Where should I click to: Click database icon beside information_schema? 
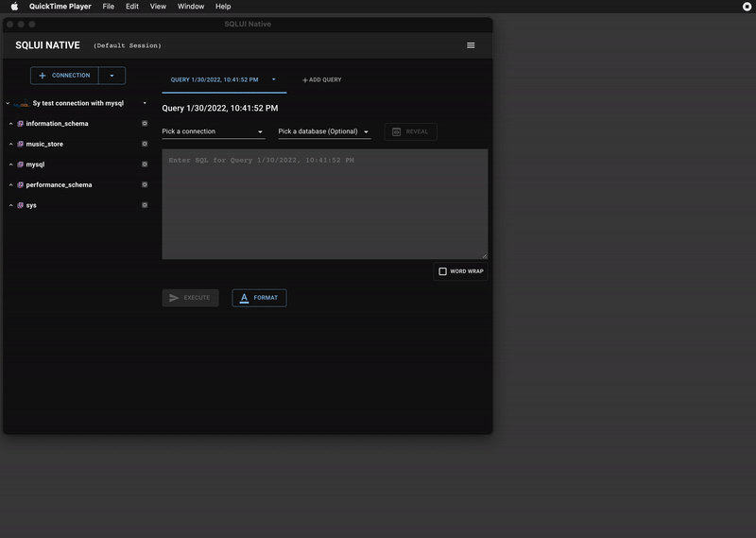(x=20, y=124)
